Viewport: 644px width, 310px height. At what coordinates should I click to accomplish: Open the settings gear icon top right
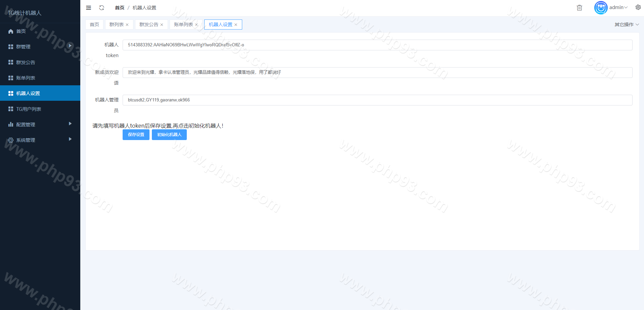[638, 7]
